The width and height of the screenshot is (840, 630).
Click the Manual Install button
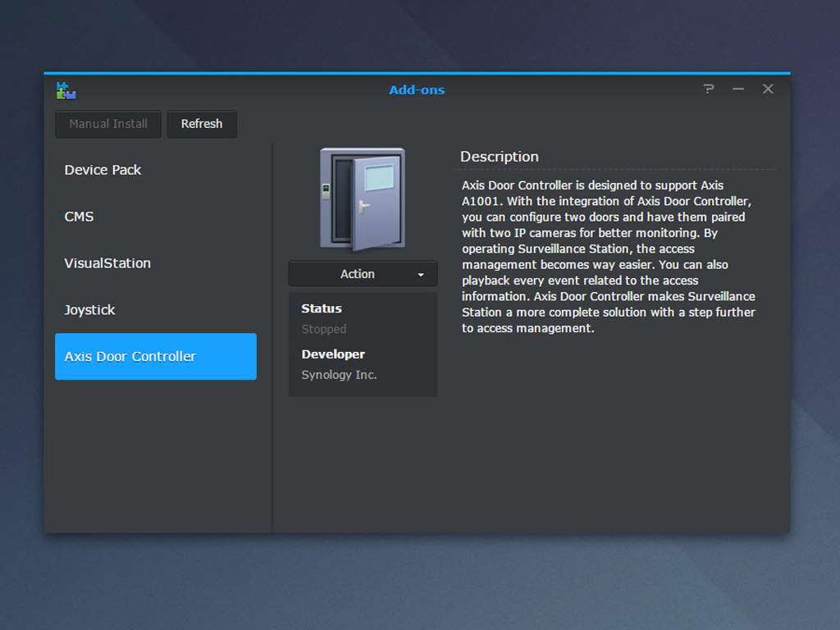(108, 124)
